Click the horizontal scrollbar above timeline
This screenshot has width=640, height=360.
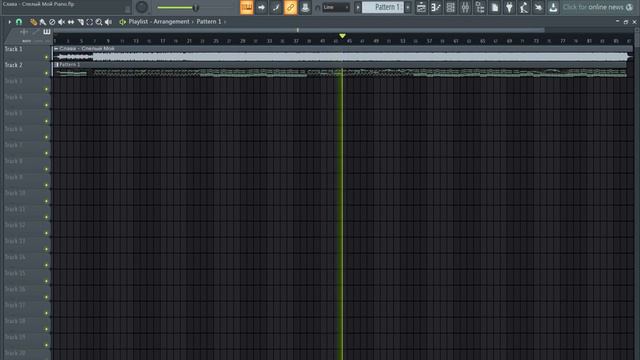pos(299,30)
